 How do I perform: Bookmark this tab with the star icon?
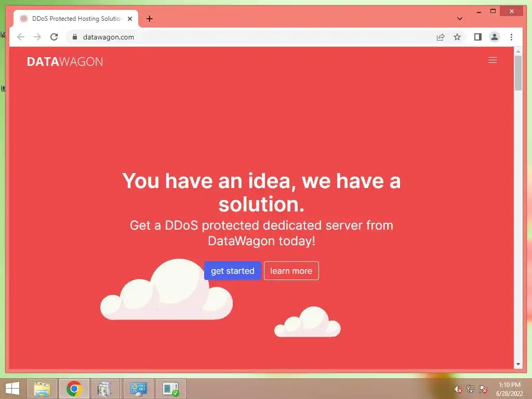[457, 37]
